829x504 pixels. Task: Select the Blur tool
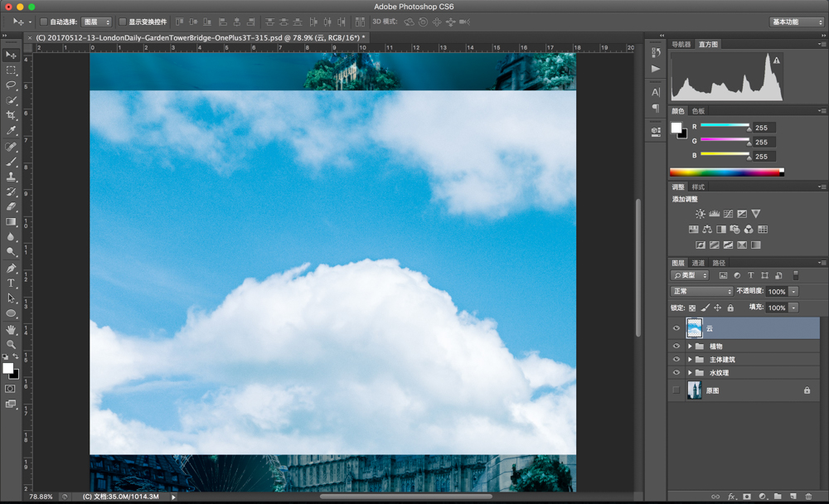pyautogui.click(x=11, y=237)
